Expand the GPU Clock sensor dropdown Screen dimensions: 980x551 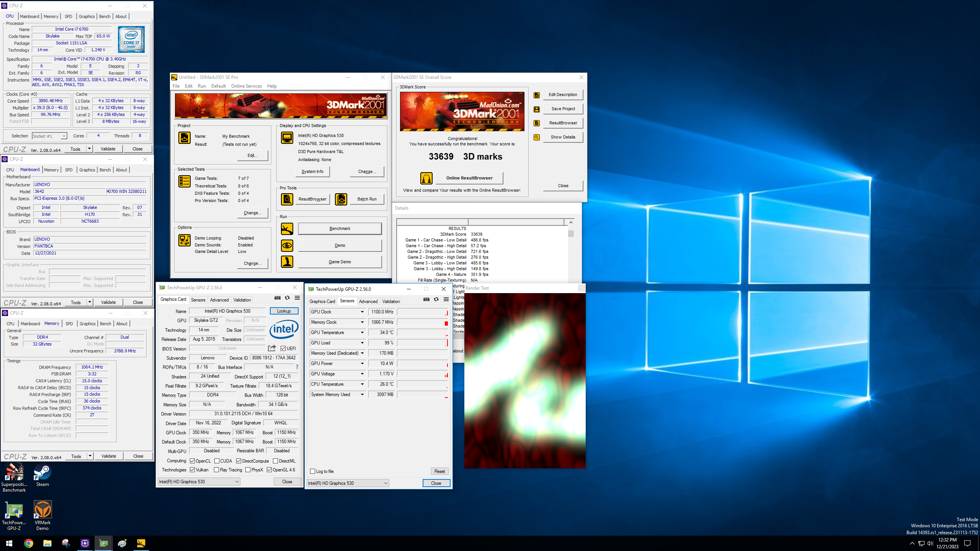pyautogui.click(x=362, y=312)
